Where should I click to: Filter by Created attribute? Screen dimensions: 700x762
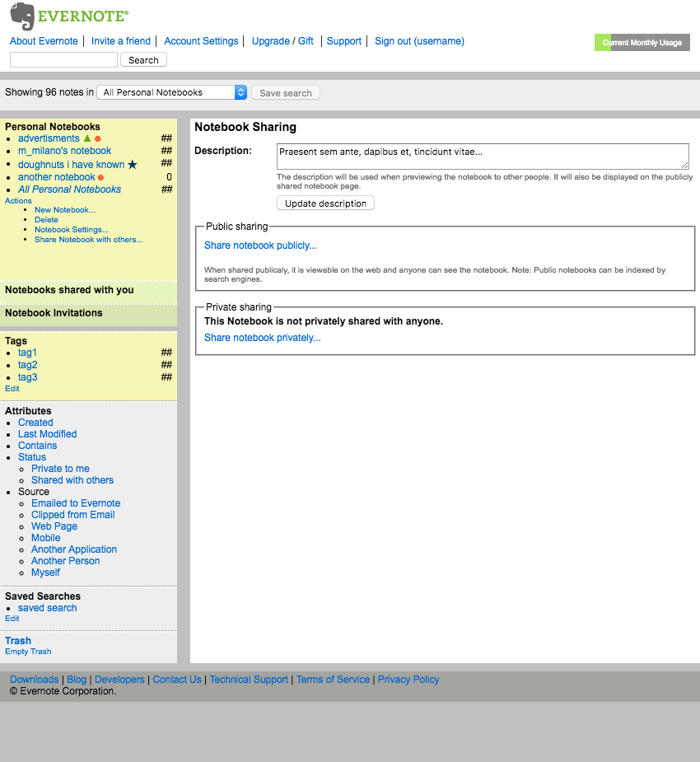35,423
